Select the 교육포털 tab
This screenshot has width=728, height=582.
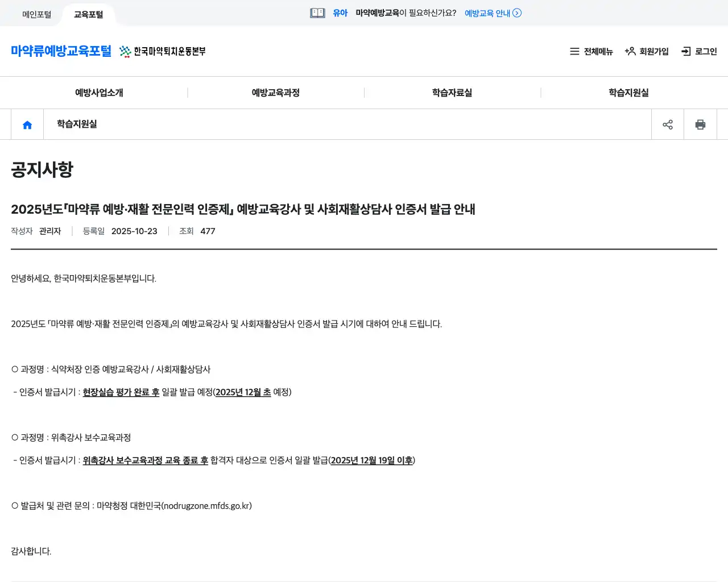[x=88, y=14]
